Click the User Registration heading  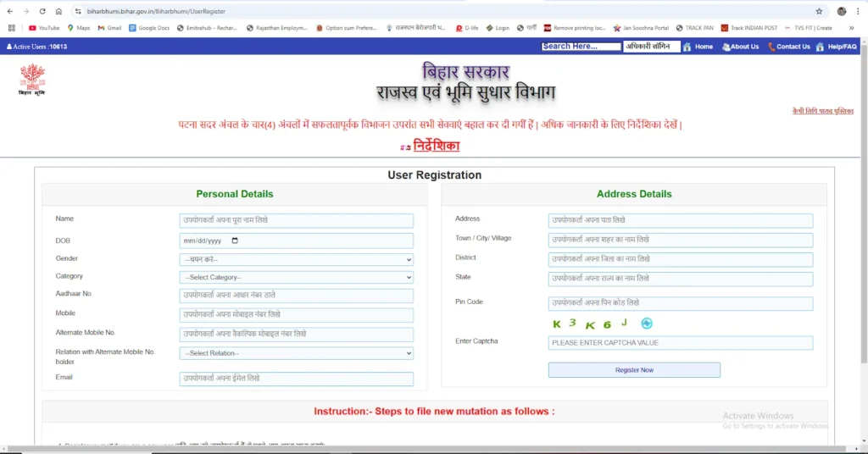point(435,174)
